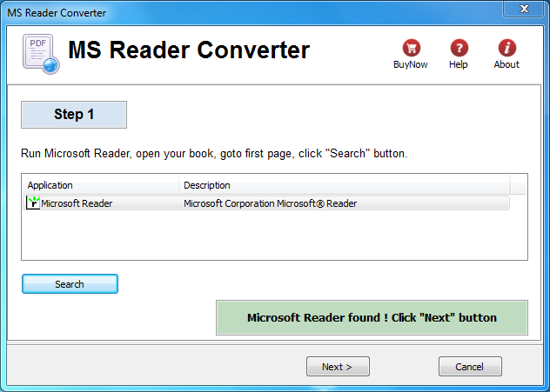Proceed with the Next > button

(338, 367)
